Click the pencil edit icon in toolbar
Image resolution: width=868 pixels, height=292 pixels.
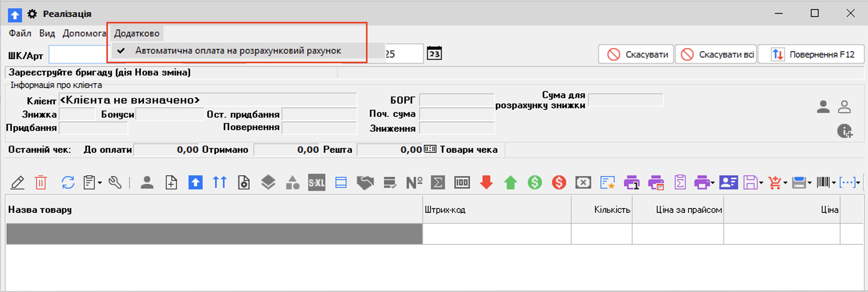click(x=18, y=182)
